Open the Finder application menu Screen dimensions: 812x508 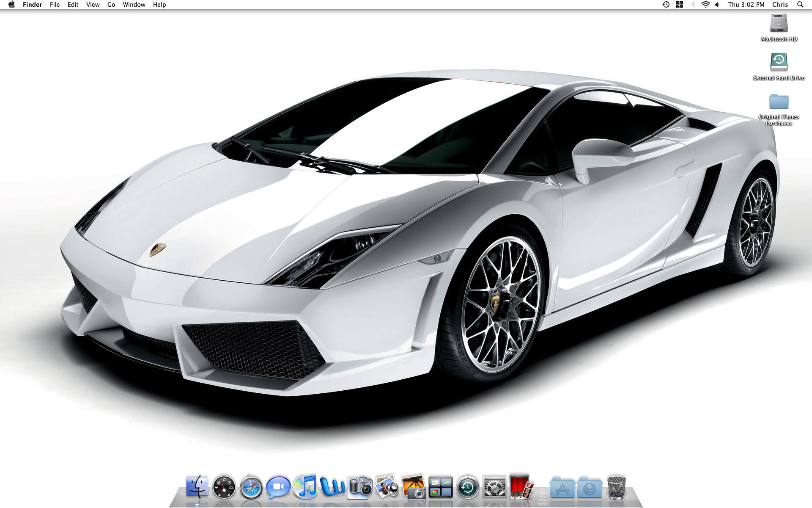pos(33,5)
